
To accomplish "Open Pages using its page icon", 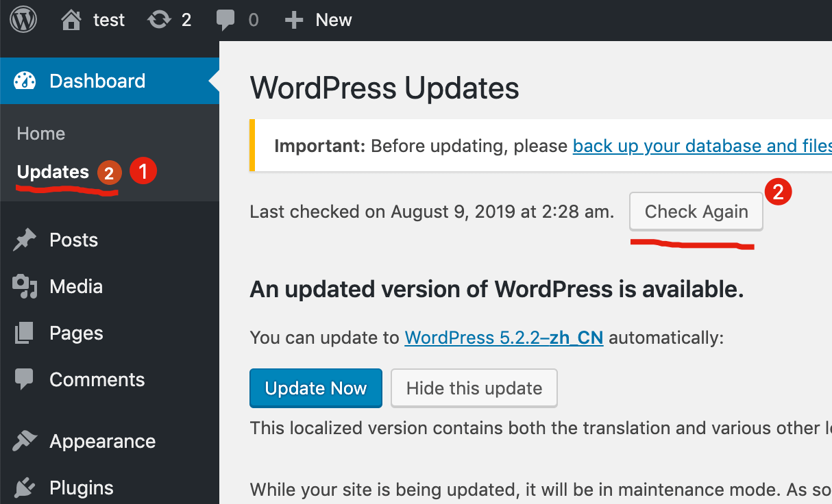I will tap(25, 332).
